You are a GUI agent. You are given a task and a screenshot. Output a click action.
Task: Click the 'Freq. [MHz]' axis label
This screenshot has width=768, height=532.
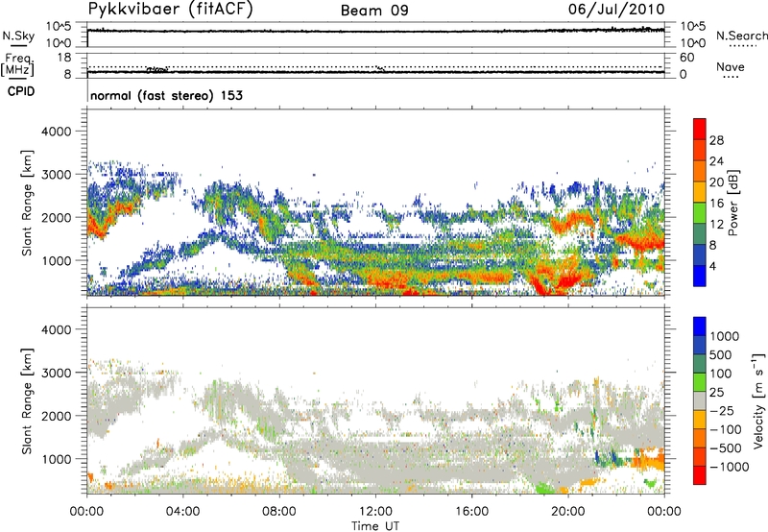coord(18,64)
